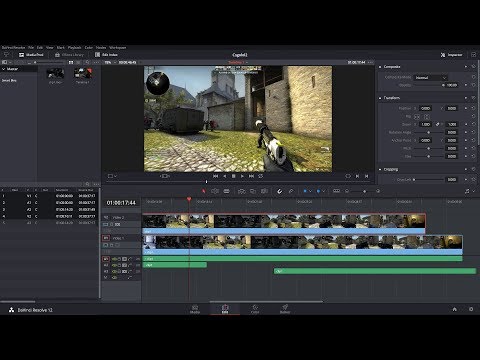Click the timeline zoom out minus icon
The width and height of the screenshot is (480, 360).
coord(347,191)
